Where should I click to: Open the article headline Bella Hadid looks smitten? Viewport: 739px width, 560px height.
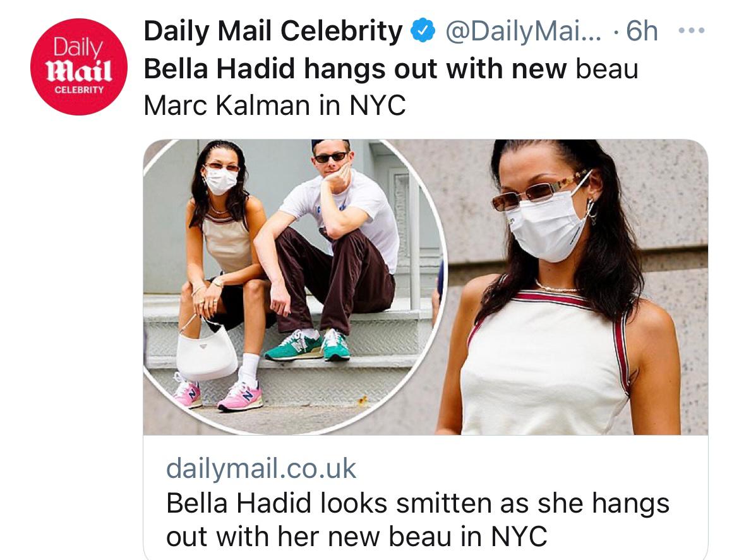pos(418,519)
